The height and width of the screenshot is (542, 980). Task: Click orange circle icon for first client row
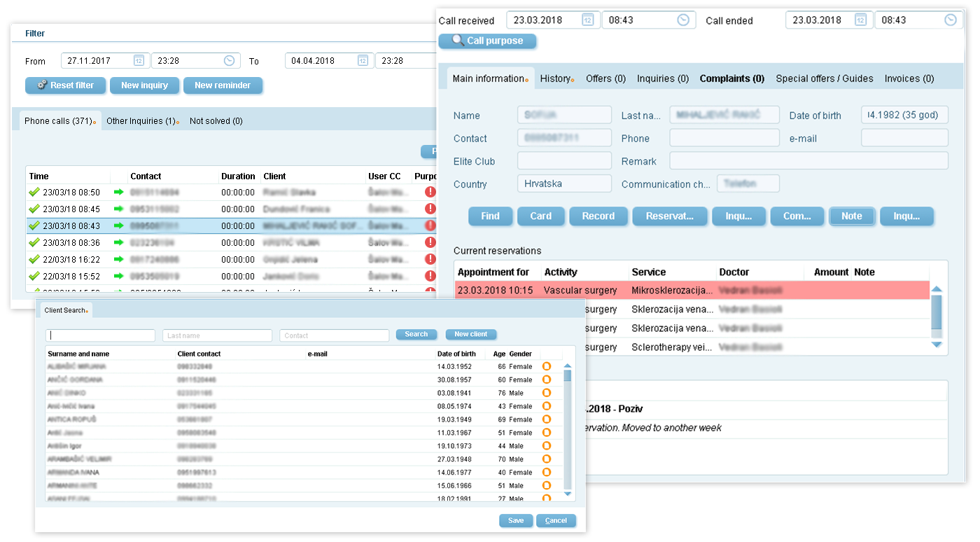click(x=547, y=366)
